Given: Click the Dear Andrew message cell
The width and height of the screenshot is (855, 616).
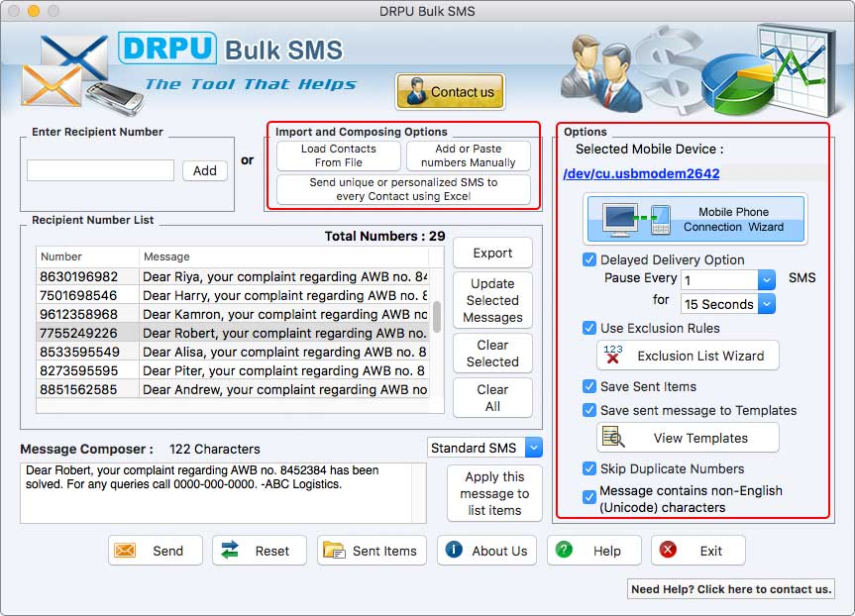Looking at the screenshot, I should point(284,389).
